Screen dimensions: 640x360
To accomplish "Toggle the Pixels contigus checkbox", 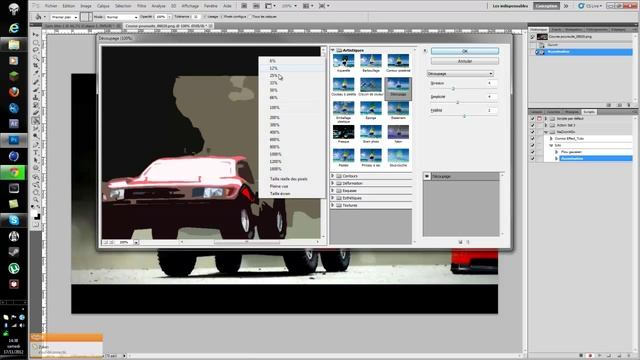I will (223, 17).
